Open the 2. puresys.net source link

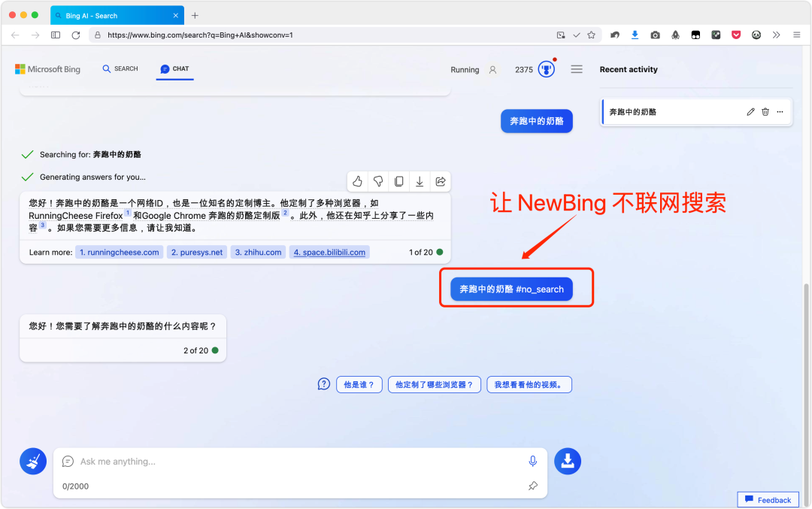197,252
